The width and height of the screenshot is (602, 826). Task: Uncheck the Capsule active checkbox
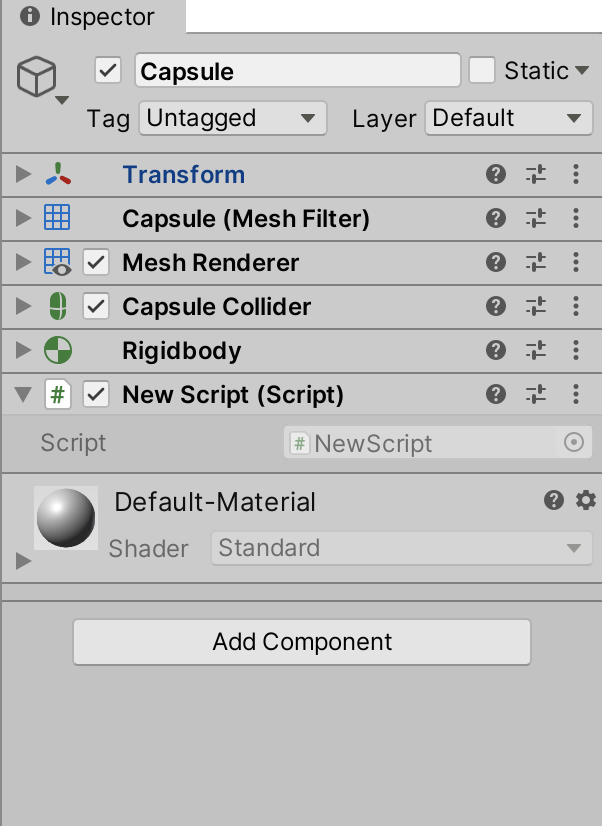point(108,71)
